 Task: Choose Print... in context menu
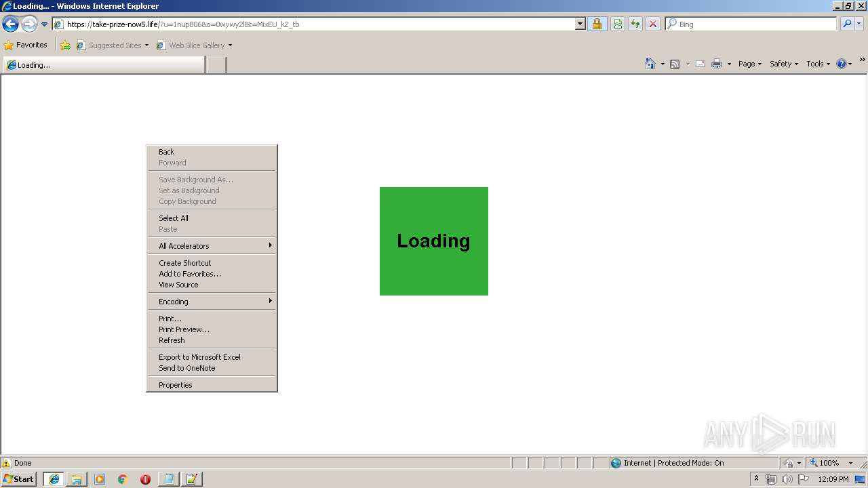[212, 319]
